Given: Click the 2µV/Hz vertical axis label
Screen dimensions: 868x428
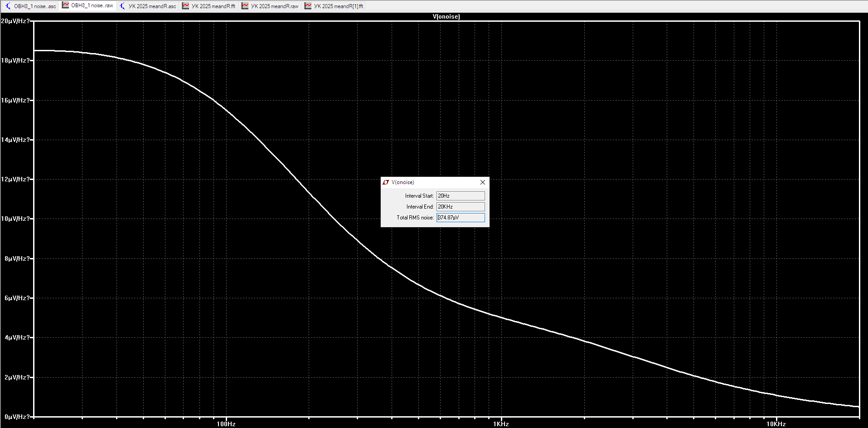Looking at the screenshot, I should click(17, 377).
